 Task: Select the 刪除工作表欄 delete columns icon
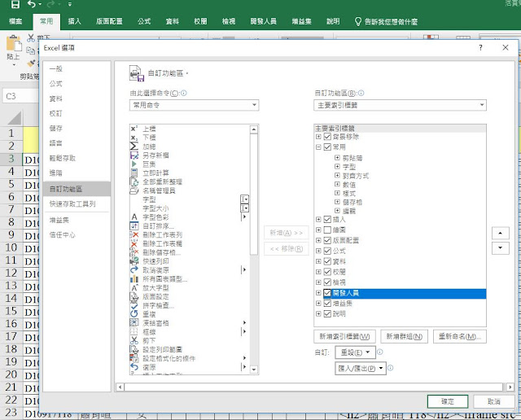(x=134, y=243)
